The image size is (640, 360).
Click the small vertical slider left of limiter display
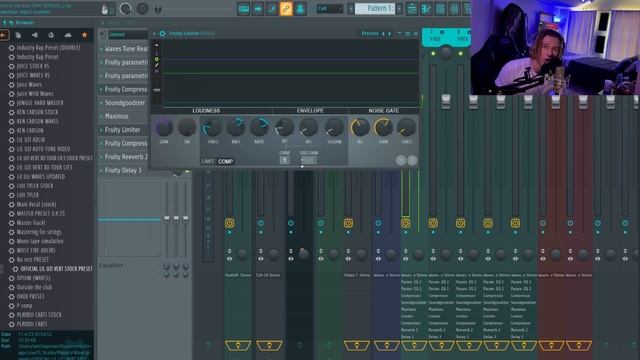pyautogui.click(x=157, y=90)
